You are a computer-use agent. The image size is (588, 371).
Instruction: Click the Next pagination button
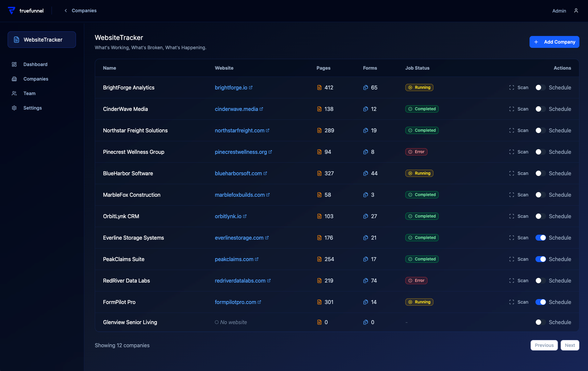(570, 345)
